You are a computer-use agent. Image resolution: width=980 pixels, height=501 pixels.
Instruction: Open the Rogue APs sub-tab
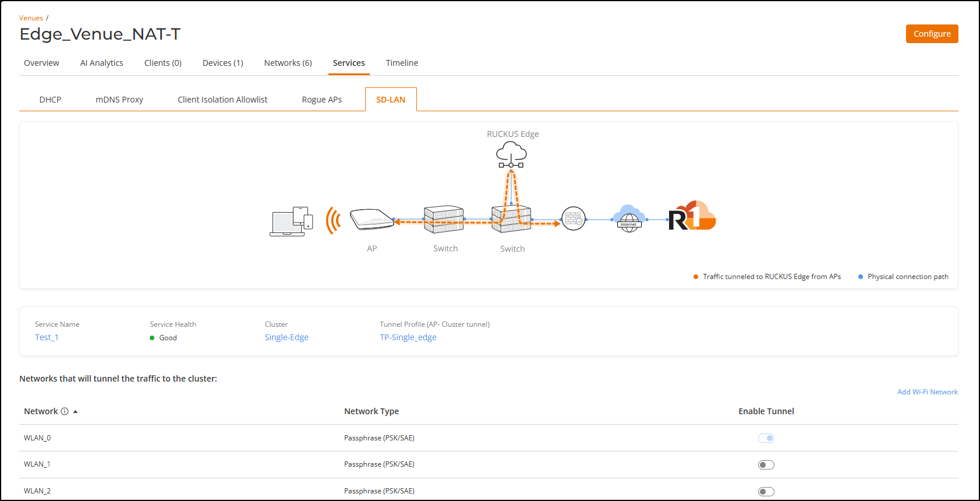tap(321, 100)
